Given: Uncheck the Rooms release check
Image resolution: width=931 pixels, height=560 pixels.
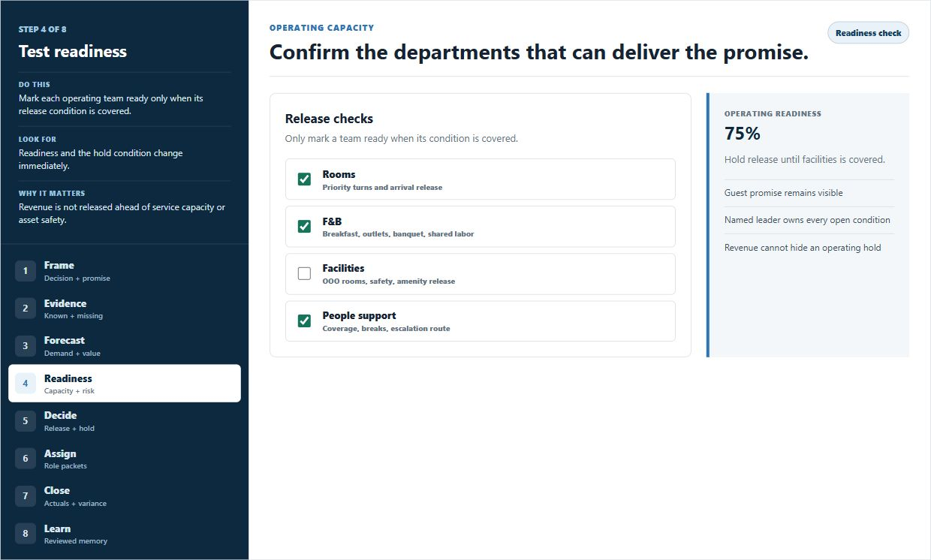Looking at the screenshot, I should point(304,179).
